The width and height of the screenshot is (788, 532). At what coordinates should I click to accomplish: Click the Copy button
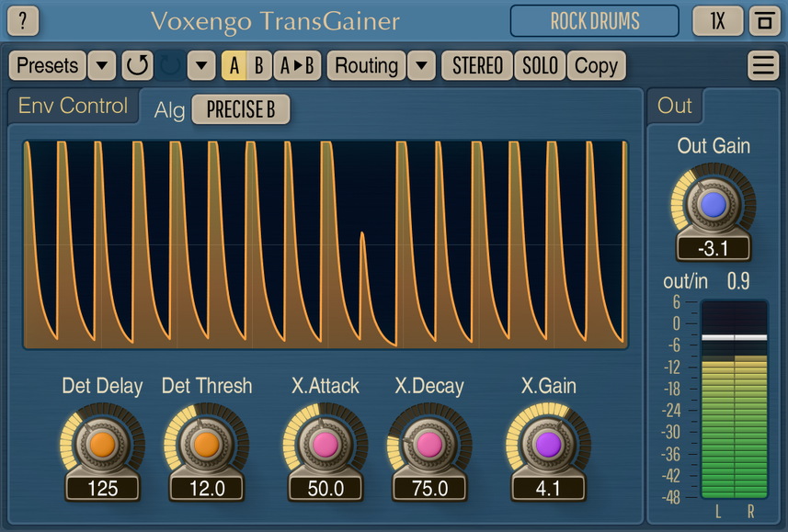click(x=596, y=65)
